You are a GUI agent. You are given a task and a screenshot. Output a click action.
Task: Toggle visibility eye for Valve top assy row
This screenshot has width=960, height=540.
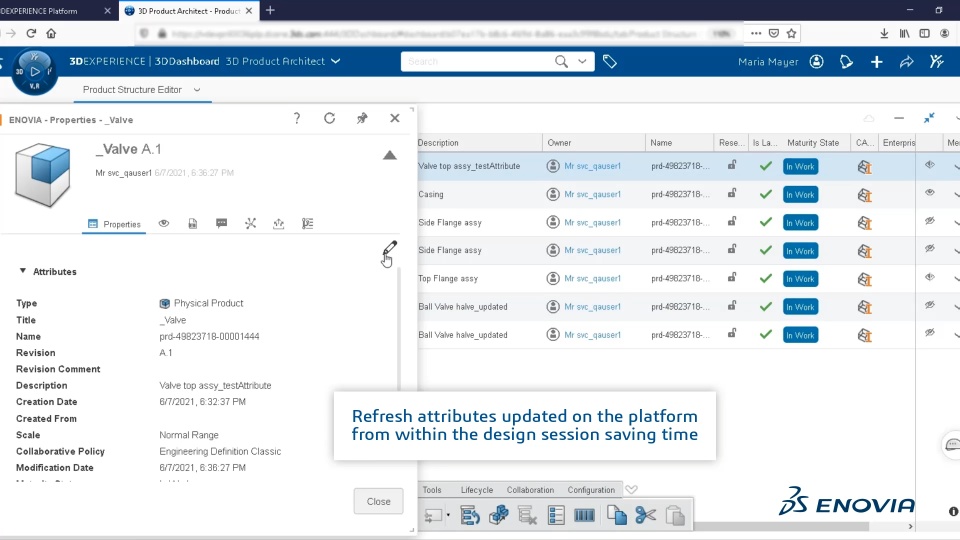[929, 165]
